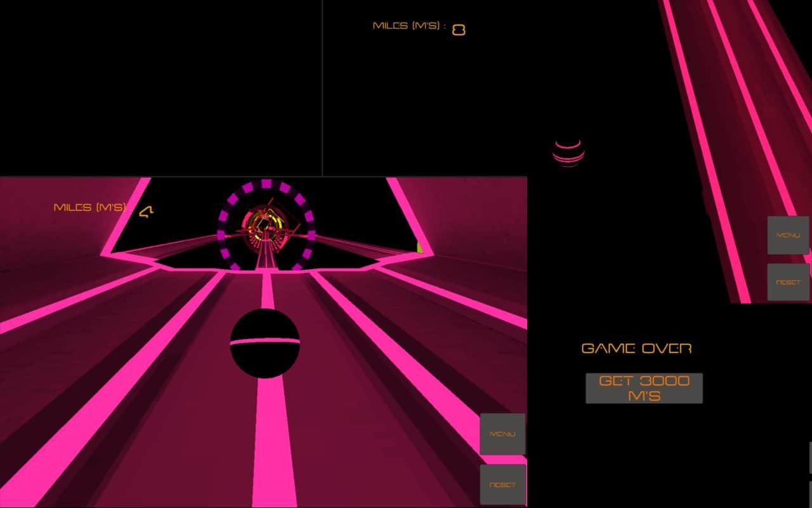Click the pink stripe on the ball's equator
The image size is (812, 508).
(x=265, y=342)
